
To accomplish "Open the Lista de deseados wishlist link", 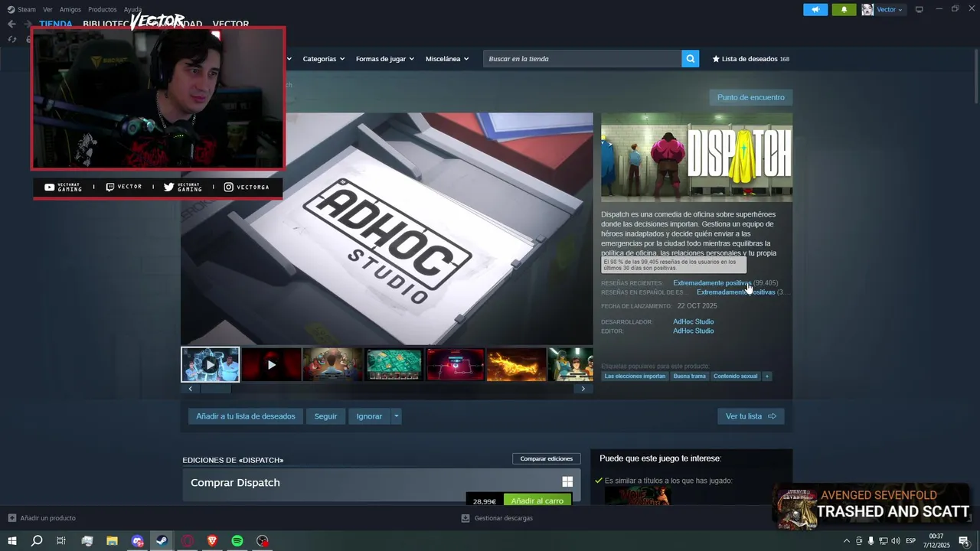I will (751, 59).
